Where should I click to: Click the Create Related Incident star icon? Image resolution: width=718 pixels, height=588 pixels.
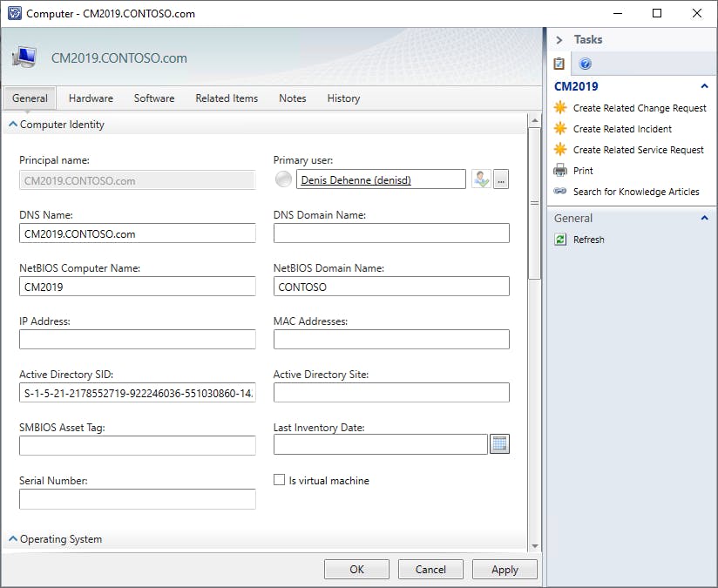click(x=560, y=129)
